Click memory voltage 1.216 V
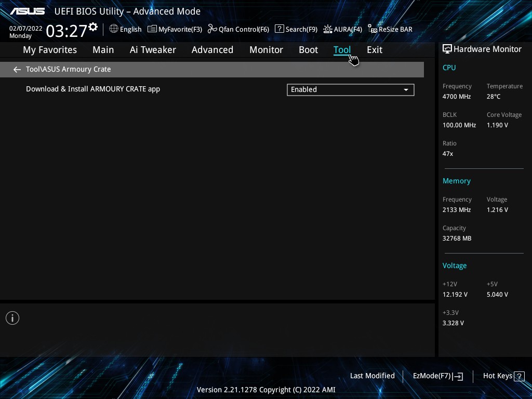 click(x=497, y=210)
